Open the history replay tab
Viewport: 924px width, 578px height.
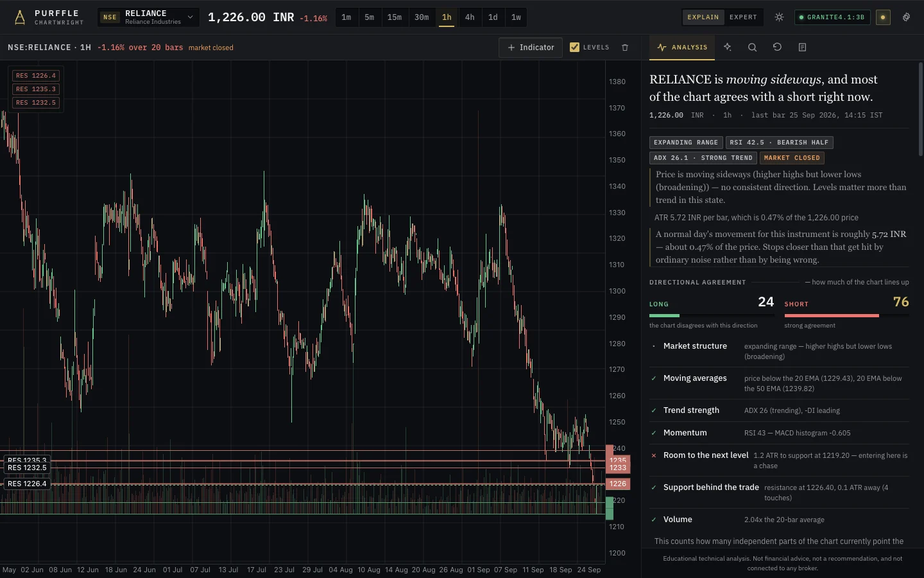[777, 47]
